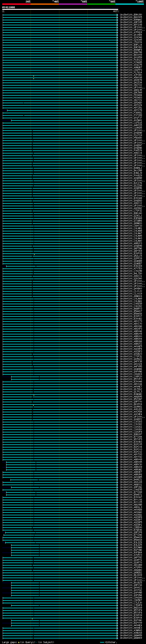Click the UniRef100_C5XGT6 label
This screenshot has height=644, width=146.
pos(131,42)
